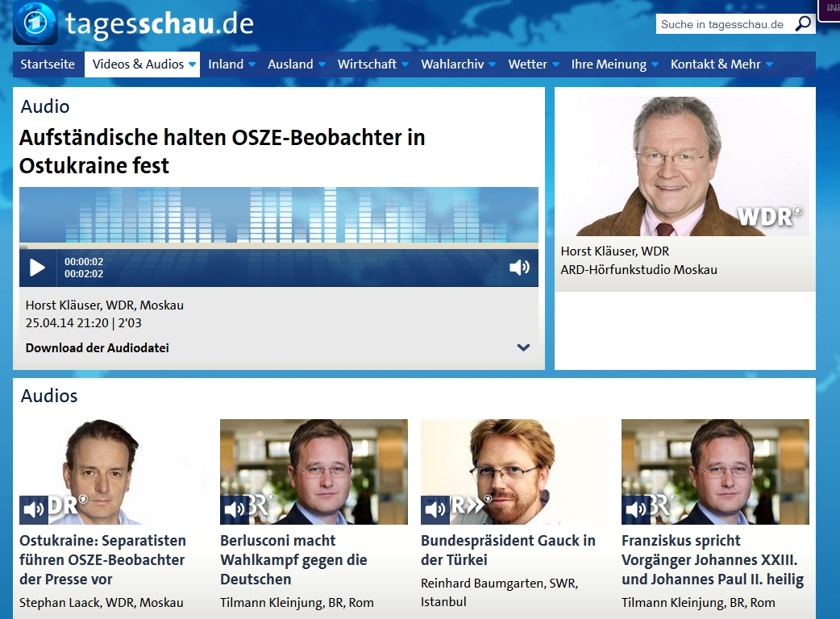The image size is (840, 619).
Task: Click Horst Kläuser portrait photo
Action: coord(685,167)
